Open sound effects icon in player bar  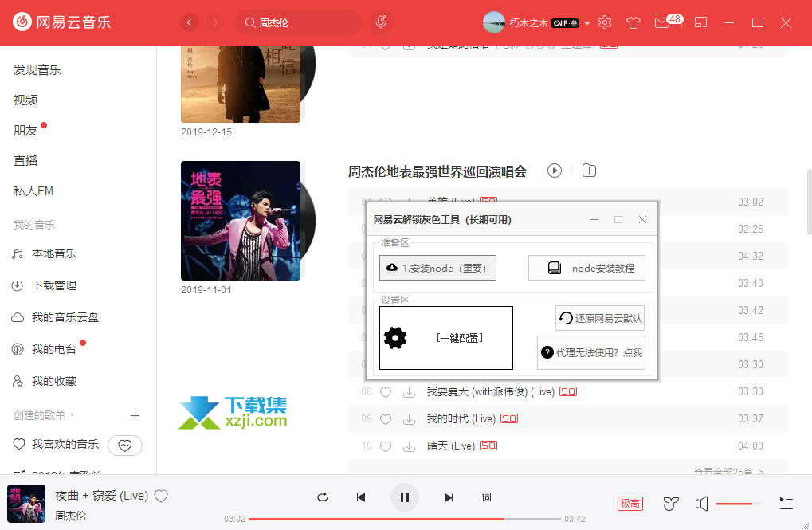tap(671, 504)
